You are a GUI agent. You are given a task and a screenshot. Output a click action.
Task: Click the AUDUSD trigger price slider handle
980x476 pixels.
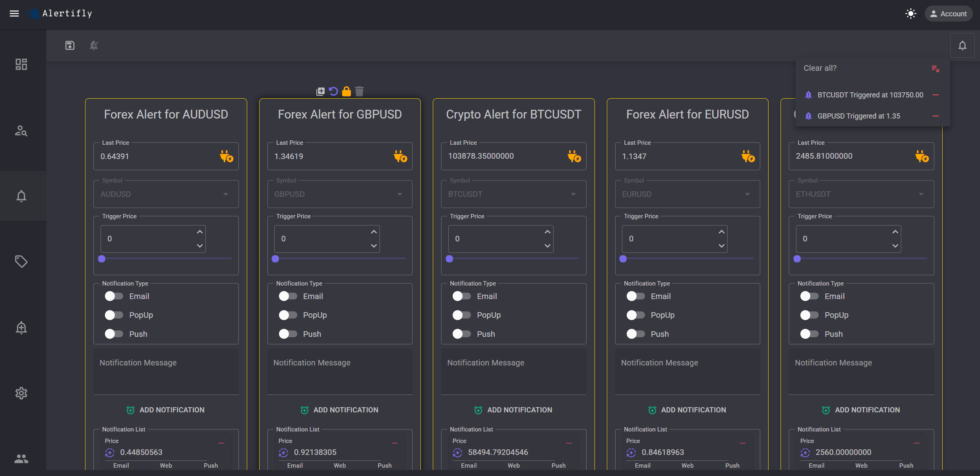coord(102,259)
